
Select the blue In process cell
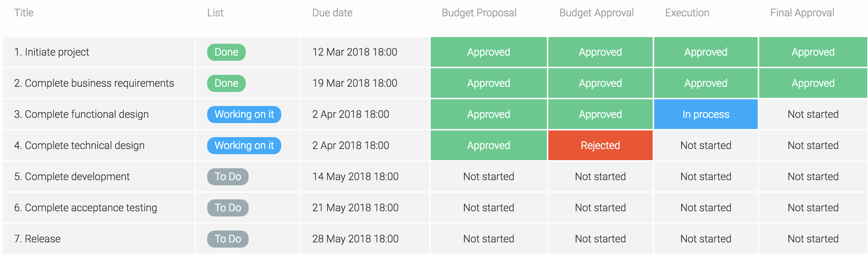[706, 114]
